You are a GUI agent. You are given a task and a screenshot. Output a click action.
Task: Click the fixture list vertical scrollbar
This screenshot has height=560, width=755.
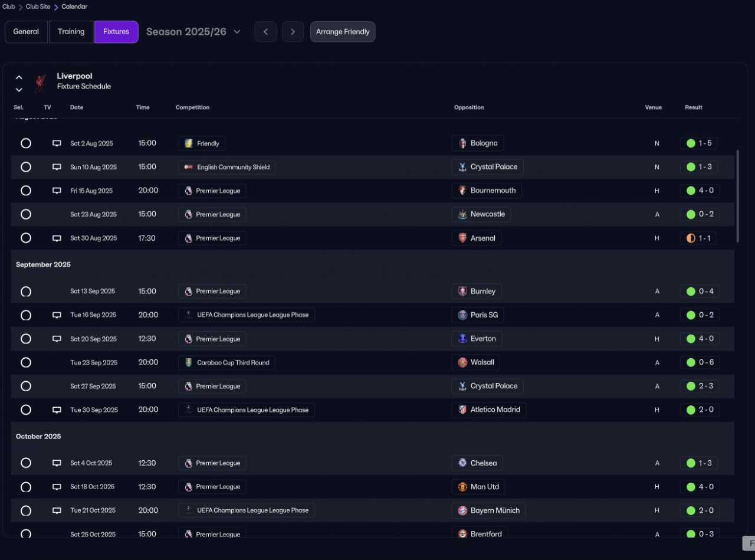[x=737, y=196]
